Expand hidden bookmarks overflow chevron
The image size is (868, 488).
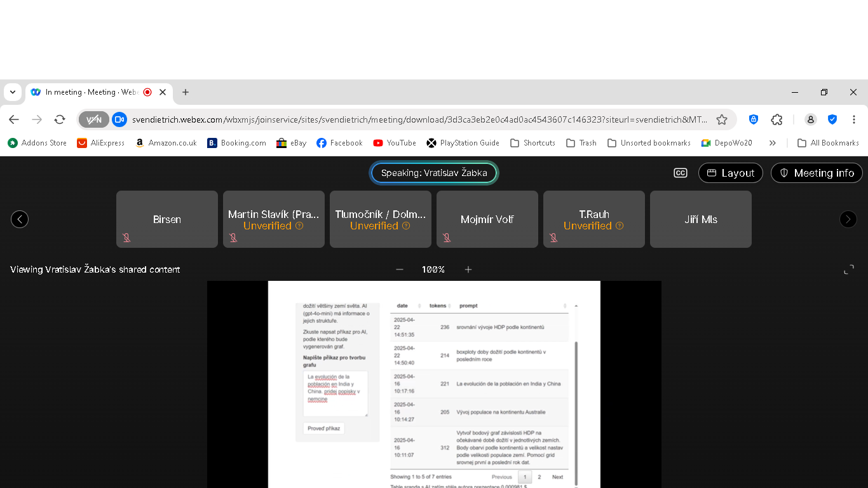point(773,143)
